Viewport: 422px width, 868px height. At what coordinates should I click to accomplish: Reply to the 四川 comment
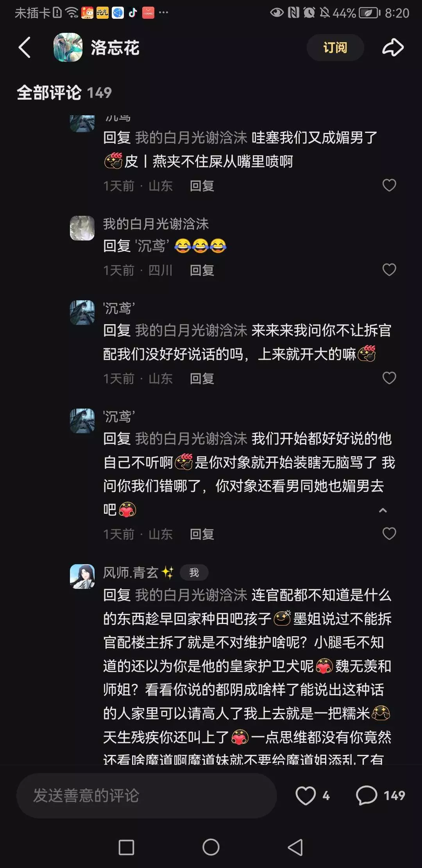click(202, 270)
